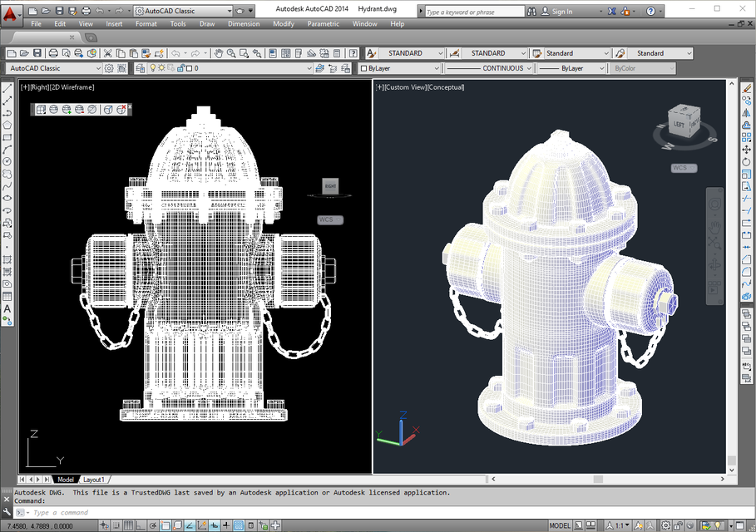This screenshot has height=532, width=756.
Task: Click the Save icon in the Standard toolbar
Action: tap(37, 52)
